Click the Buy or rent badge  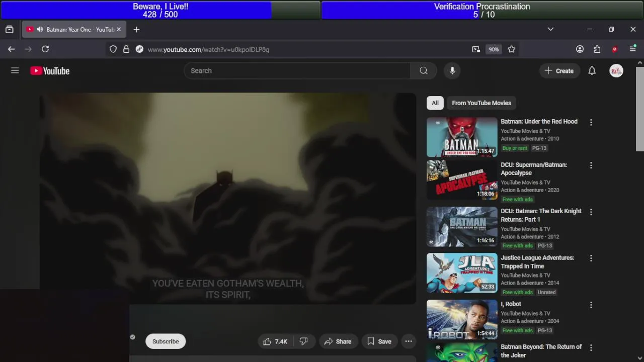[x=515, y=148]
